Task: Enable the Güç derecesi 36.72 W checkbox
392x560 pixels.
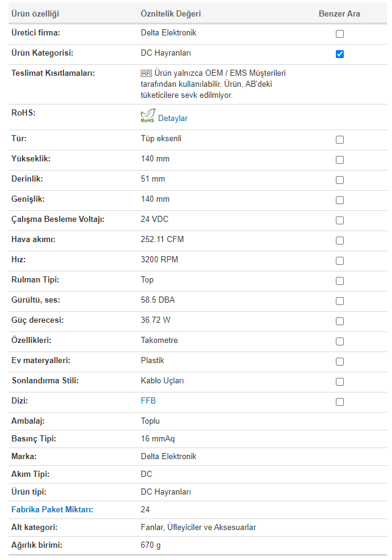Action: point(339,321)
